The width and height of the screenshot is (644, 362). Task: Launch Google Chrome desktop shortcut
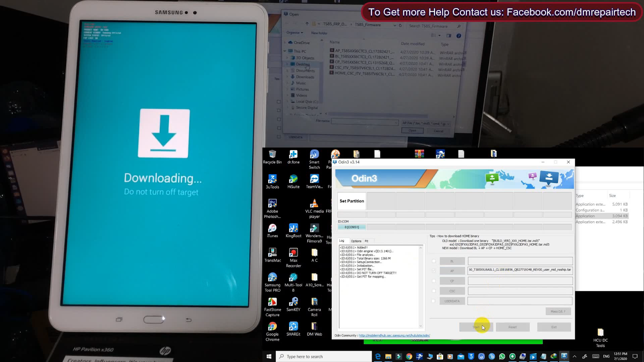click(x=272, y=331)
